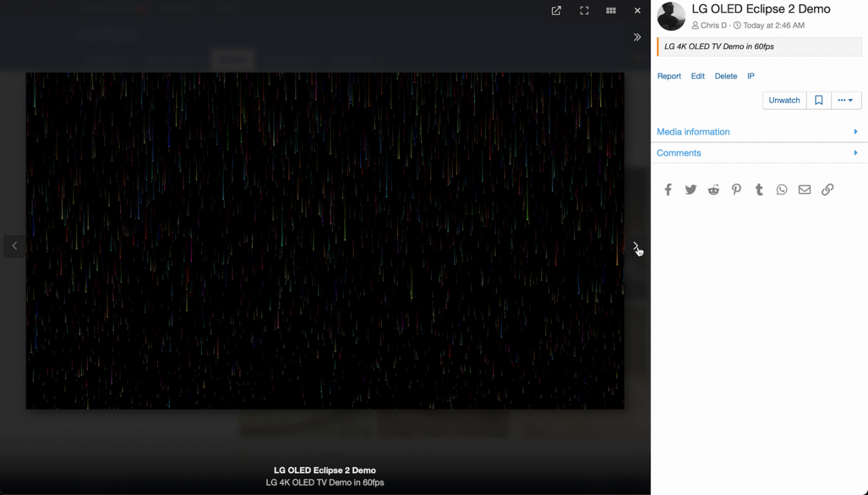Image resolution: width=868 pixels, height=495 pixels.
Task: Bookmark this media item
Action: pos(818,100)
